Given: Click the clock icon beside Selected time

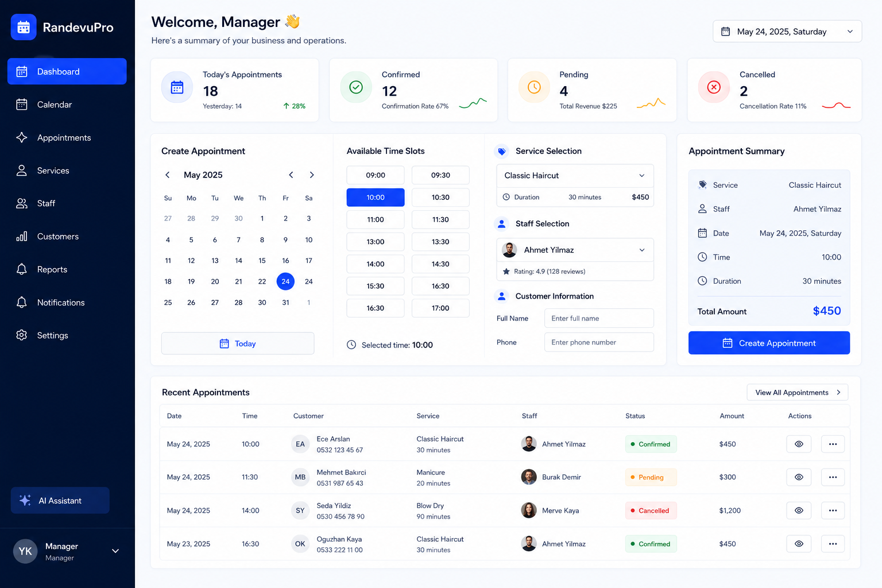Looking at the screenshot, I should coord(351,345).
